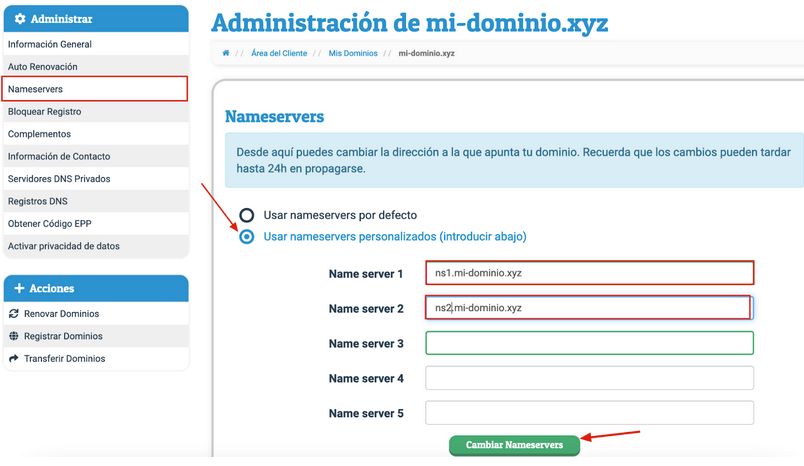The image size is (804, 466).
Task: Open Bloquear Registro option
Action: click(x=45, y=112)
